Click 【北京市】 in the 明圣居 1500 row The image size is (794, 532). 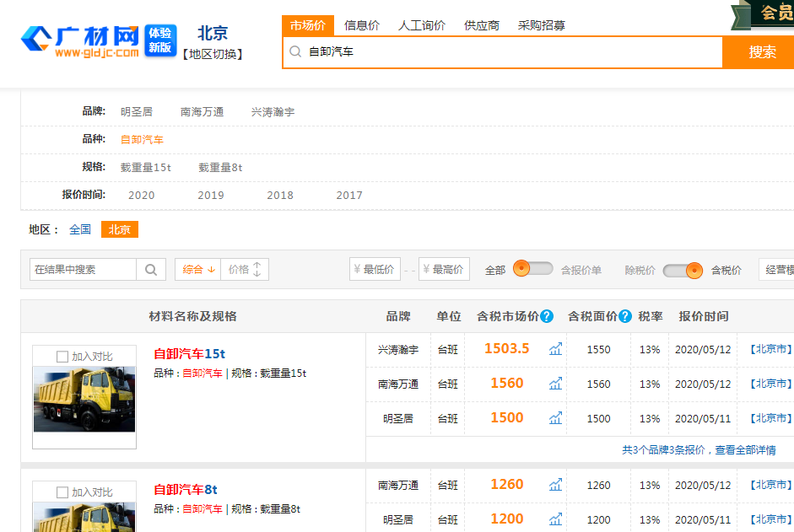770,418
